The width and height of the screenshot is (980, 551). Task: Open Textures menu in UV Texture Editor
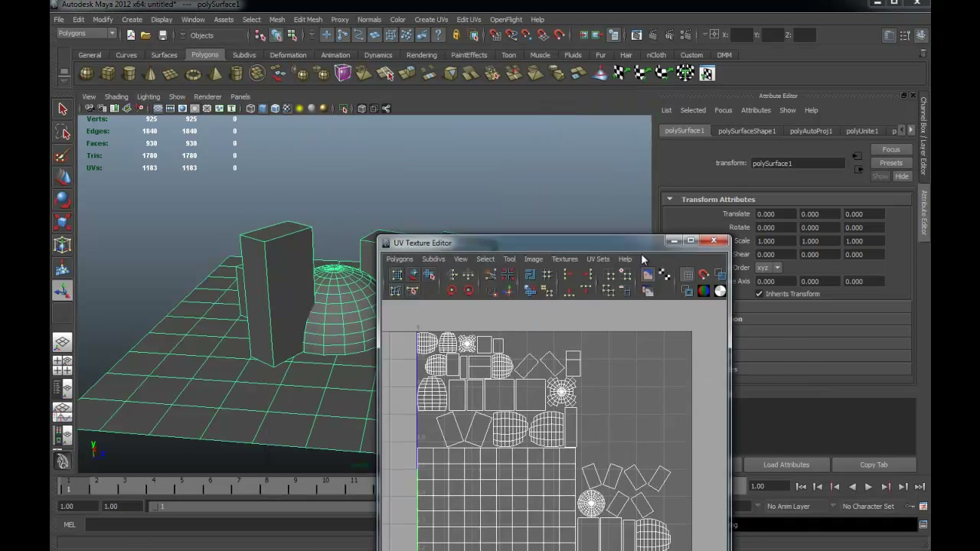pos(565,259)
